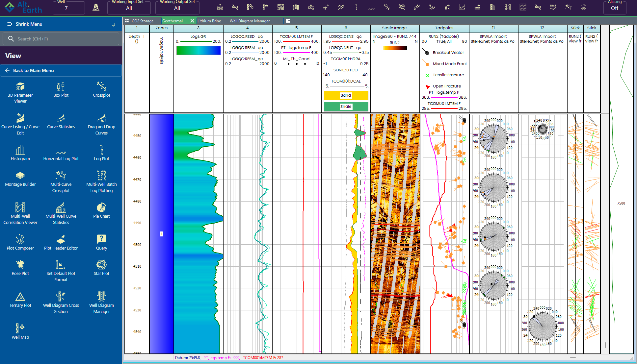
Task: Switch to the Lithium Brine tab
Action: click(209, 21)
